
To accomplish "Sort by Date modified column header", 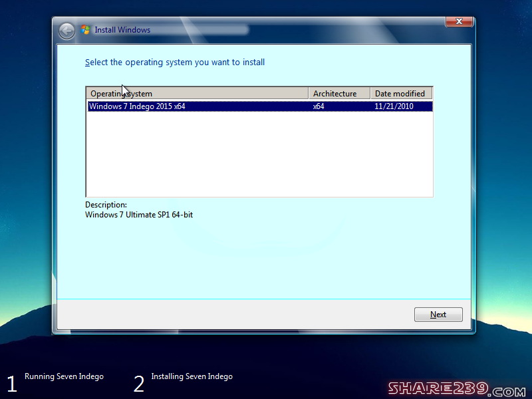I will coord(402,93).
